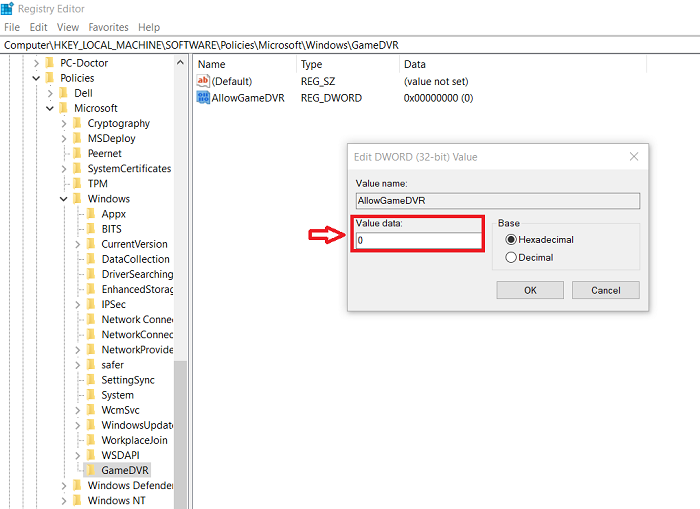Click the WSDAPI folder icon
This screenshot has height=509, width=700.
tap(91, 455)
